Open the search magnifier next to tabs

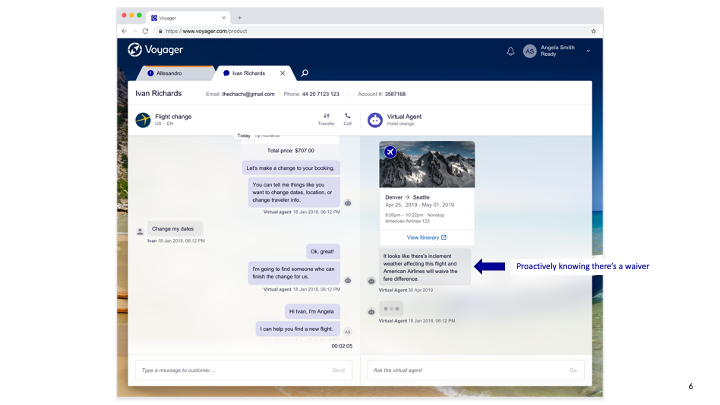304,73
